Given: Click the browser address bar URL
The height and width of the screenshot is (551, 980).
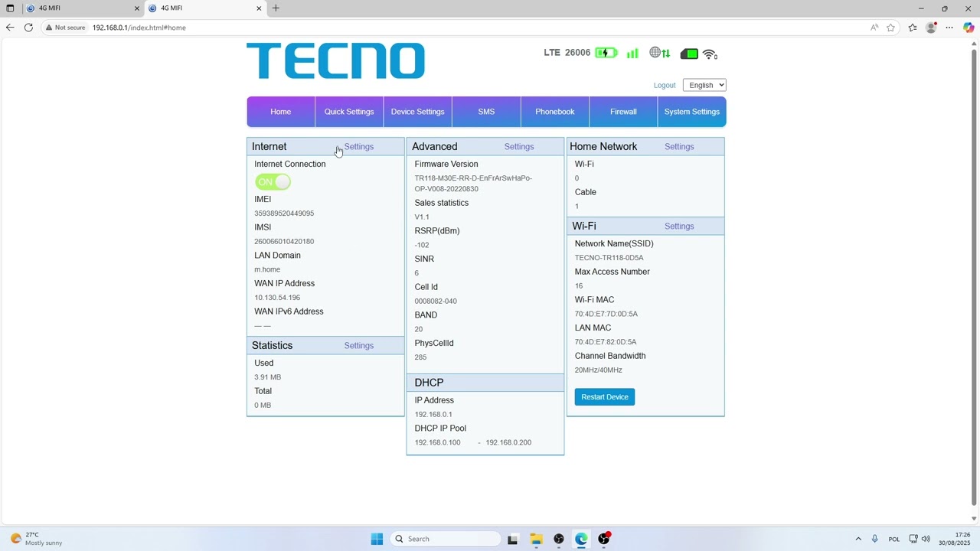Looking at the screenshot, I should (139, 28).
